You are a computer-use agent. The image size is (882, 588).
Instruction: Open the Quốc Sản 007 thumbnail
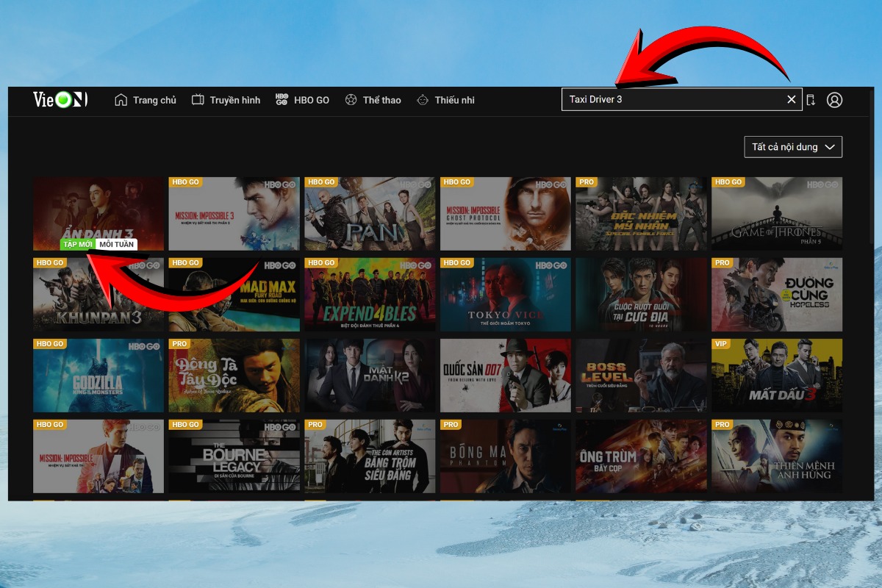click(506, 375)
